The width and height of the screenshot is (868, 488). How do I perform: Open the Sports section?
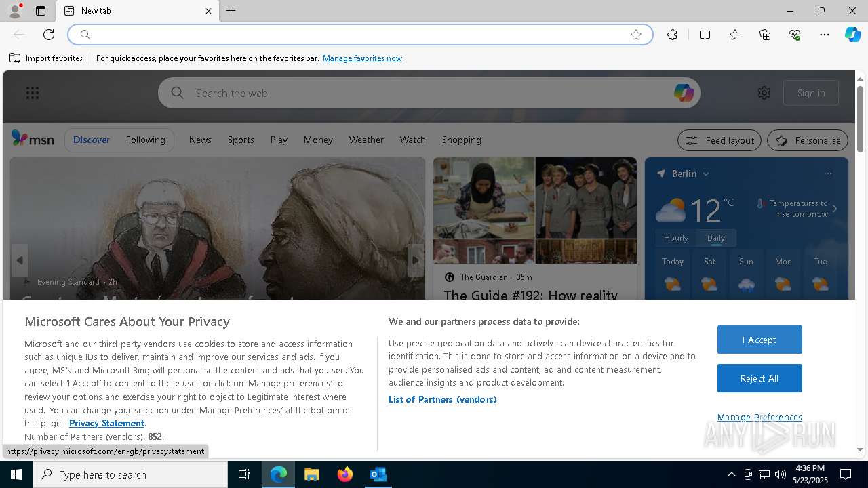point(241,140)
